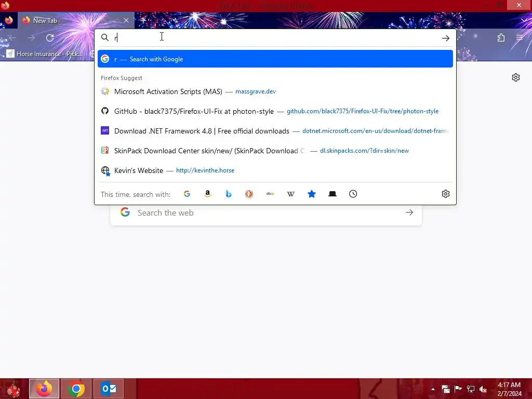
Task: Choose 'r — Search with Google' suggestion
Action: (x=275, y=59)
